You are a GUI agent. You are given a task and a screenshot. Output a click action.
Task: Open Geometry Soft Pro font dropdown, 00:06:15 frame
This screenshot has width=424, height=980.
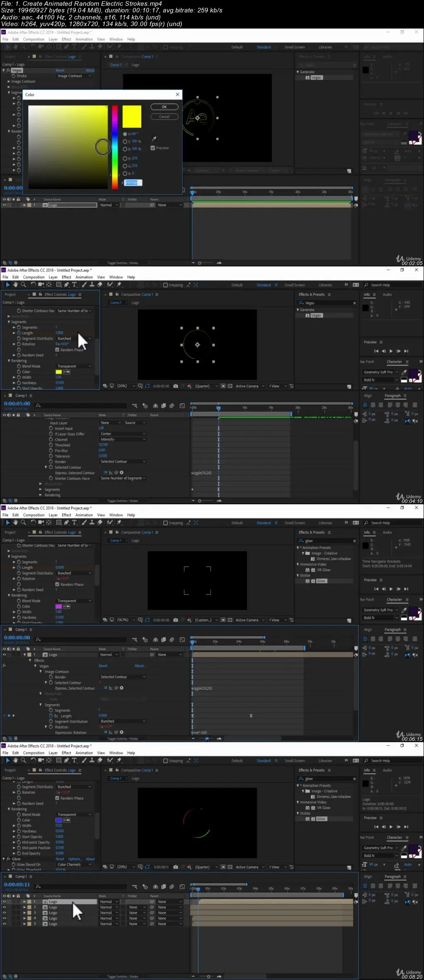[381, 610]
